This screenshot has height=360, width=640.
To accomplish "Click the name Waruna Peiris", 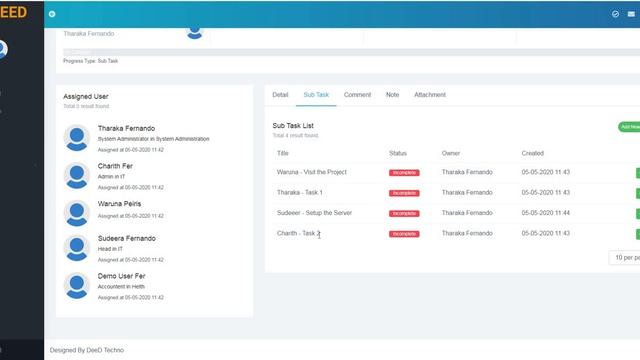I will coord(119,204).
